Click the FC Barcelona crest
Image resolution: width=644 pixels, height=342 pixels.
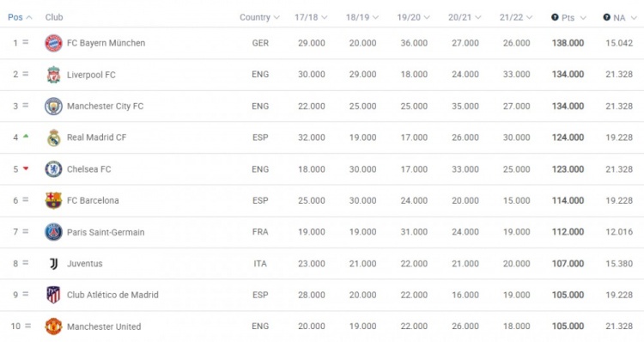coord(53,200)
